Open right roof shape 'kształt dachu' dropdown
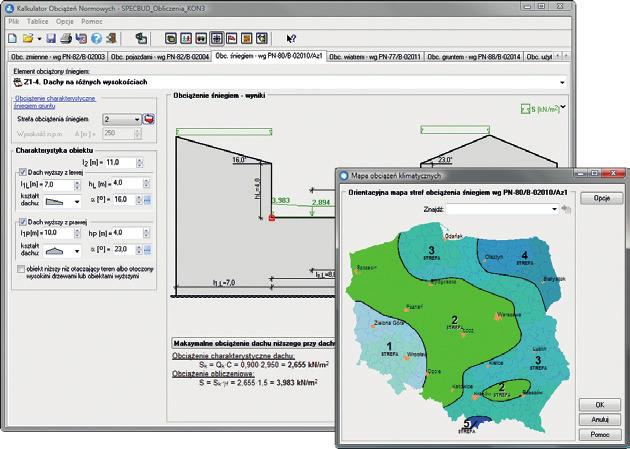Screen dimensions: 630x449 (x=77, y=251)
